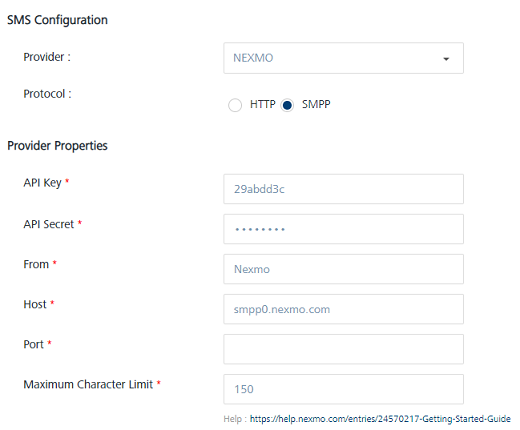Click the API Secret label
The height and width of the screenshot is (430, 520).
pos(49,224)
